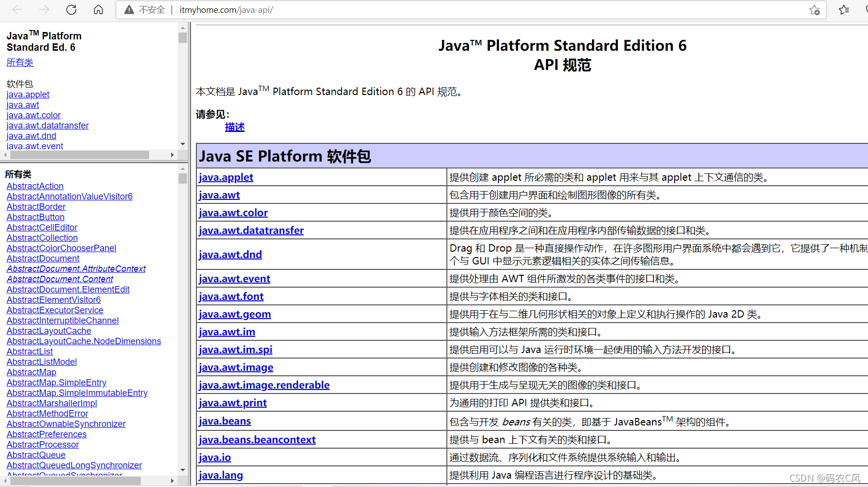Open AbstractAction class link

(x=35, y=186)
